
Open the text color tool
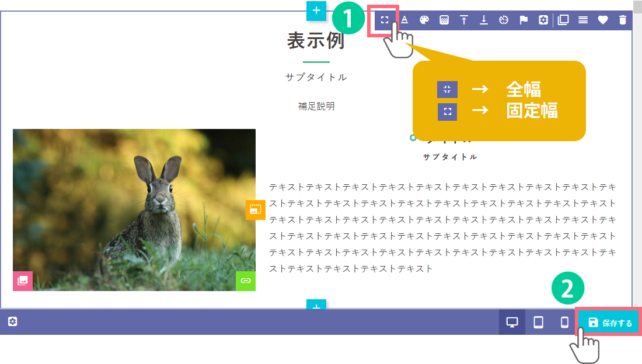click(x=404, y=20)
